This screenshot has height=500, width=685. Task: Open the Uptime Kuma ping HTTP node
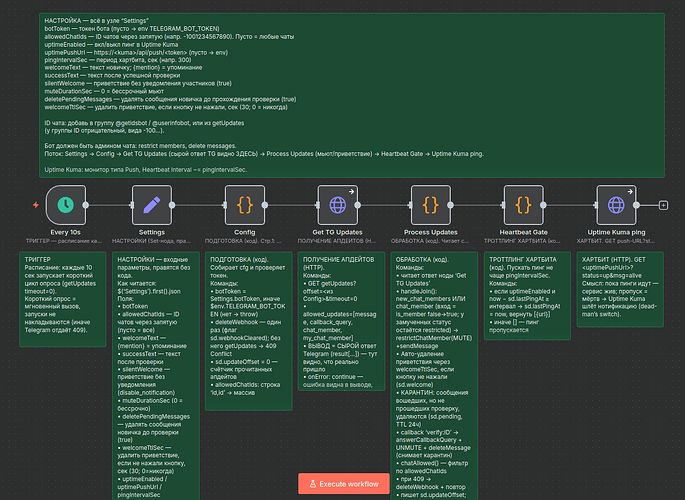(x=616, y=205)
